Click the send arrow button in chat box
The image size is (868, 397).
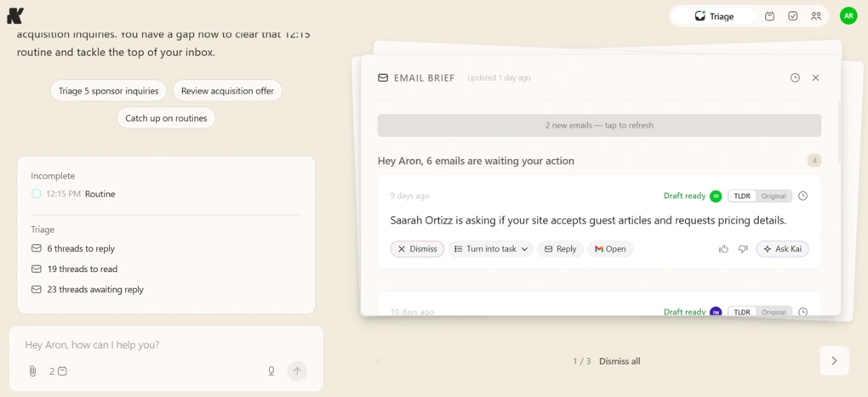297,371
